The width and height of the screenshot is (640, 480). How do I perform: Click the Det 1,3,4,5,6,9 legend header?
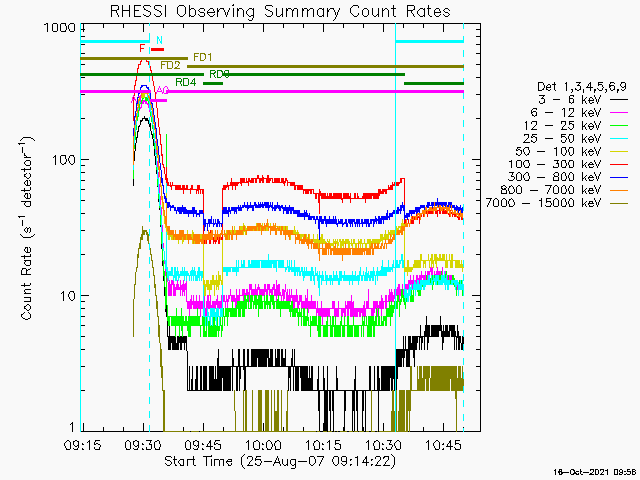point(582,87)
